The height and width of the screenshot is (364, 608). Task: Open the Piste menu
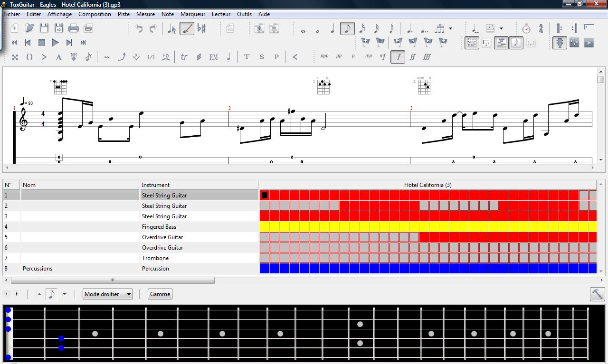pyautogui.click(x=123, y=14)
